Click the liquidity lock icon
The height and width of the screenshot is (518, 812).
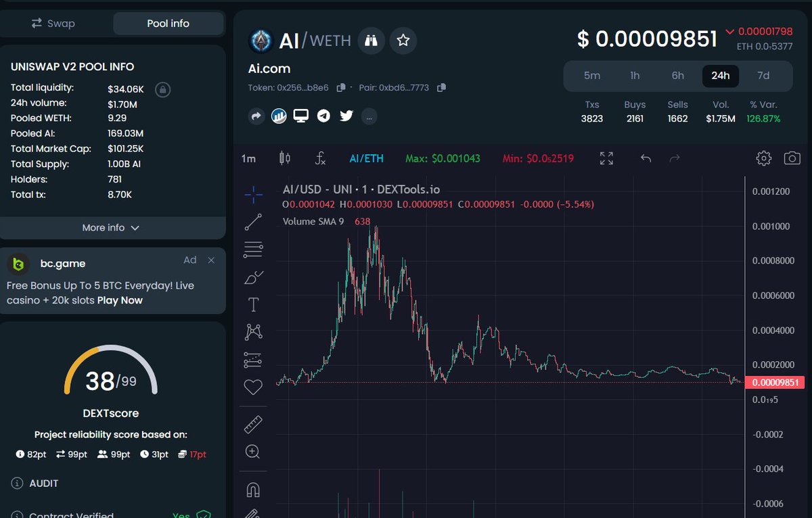click(162, 89)
